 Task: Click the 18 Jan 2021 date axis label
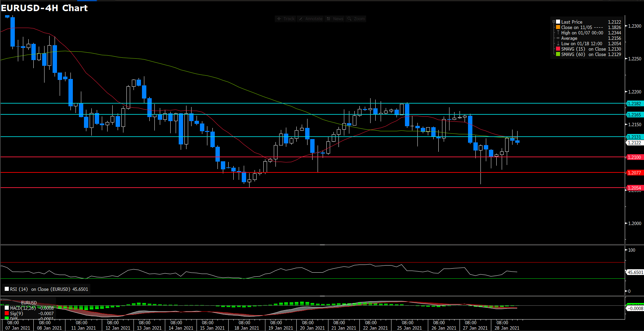[x=246, y=328]
